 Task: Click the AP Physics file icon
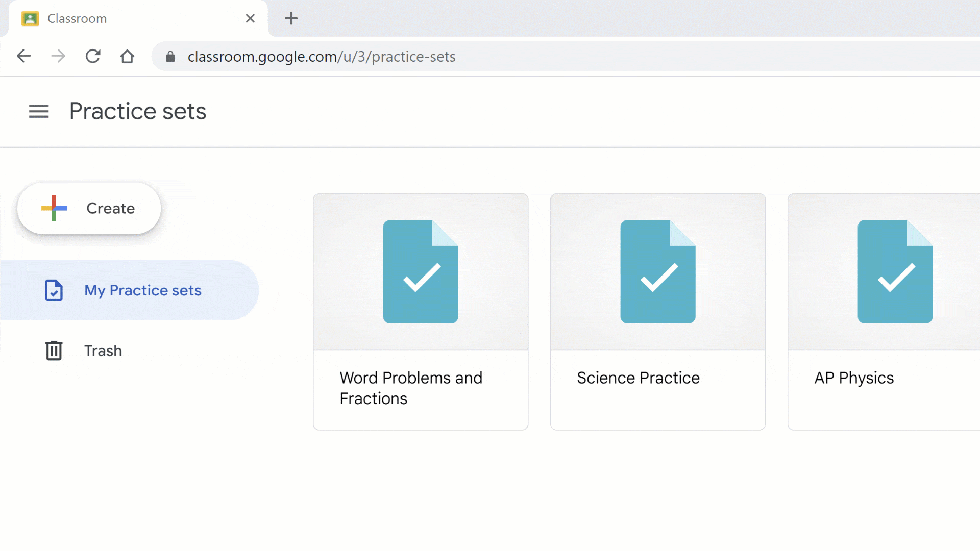[x=895, y=271]
